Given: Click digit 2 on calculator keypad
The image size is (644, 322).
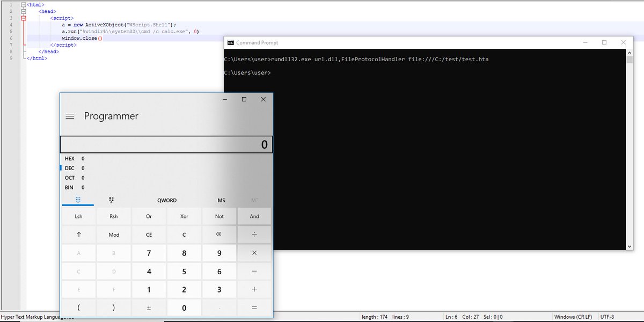Looking at the screenshot, I should pyautogui.click(x=184, y=290).
